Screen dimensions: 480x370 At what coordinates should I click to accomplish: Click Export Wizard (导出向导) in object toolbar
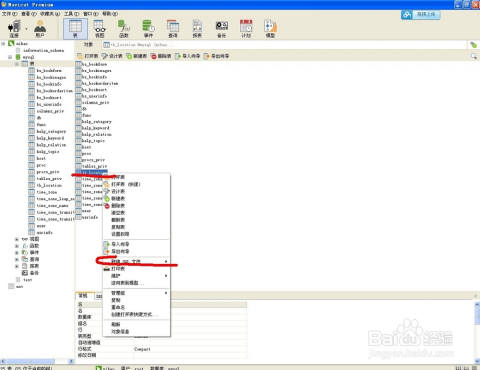[x=216, y=56]
